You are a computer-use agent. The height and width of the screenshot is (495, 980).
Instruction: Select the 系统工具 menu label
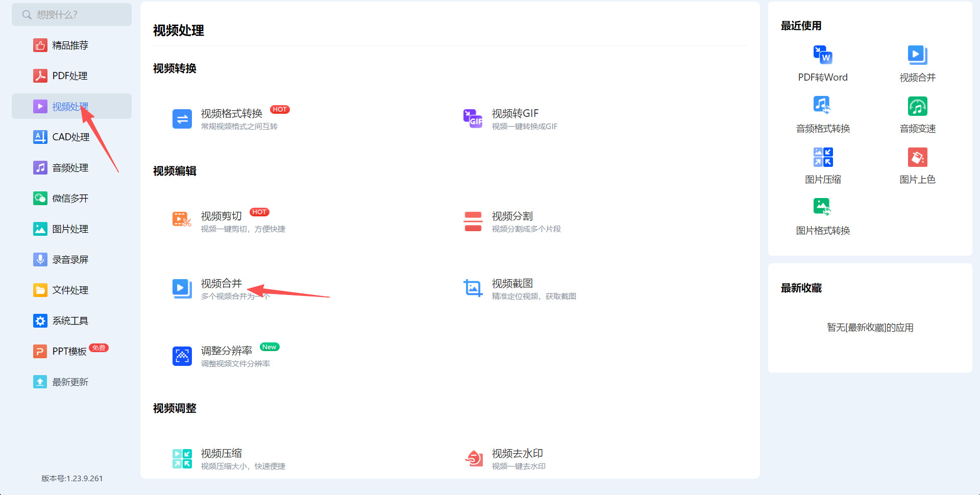point(70,321)
